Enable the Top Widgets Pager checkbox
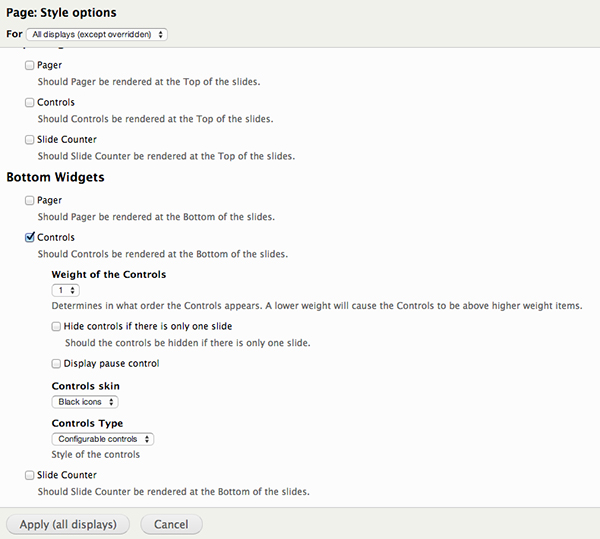Viewport: 600px width, 539px height. (x=29, y=65)
